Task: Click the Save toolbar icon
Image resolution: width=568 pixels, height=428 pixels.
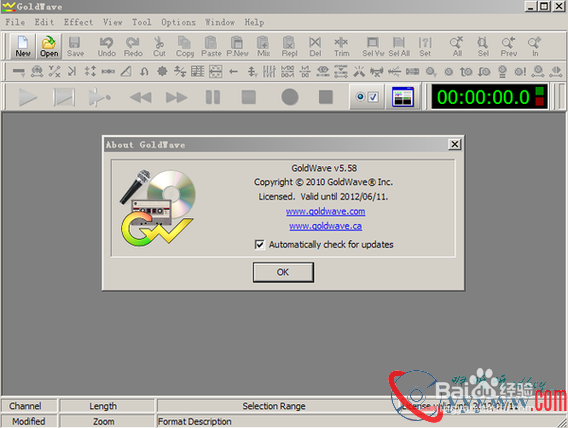Action: [x=75, y=46]
